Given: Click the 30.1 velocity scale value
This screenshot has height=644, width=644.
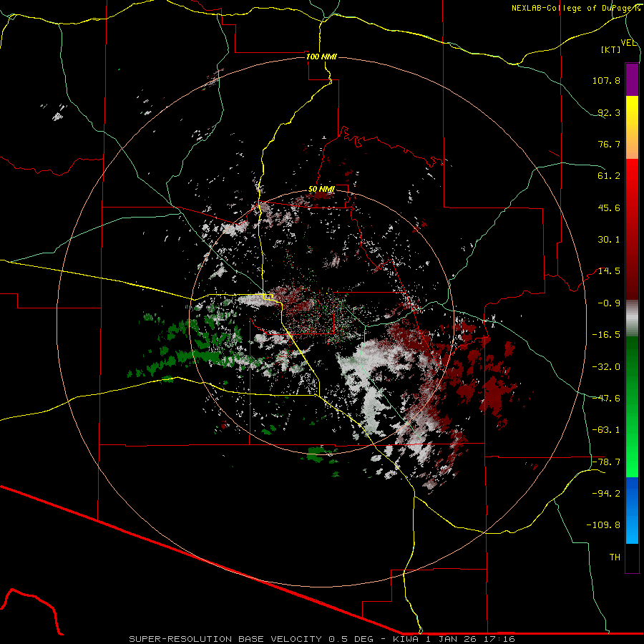Looking at the screenshot, I should pyautogui.click(x=609, y=240).
